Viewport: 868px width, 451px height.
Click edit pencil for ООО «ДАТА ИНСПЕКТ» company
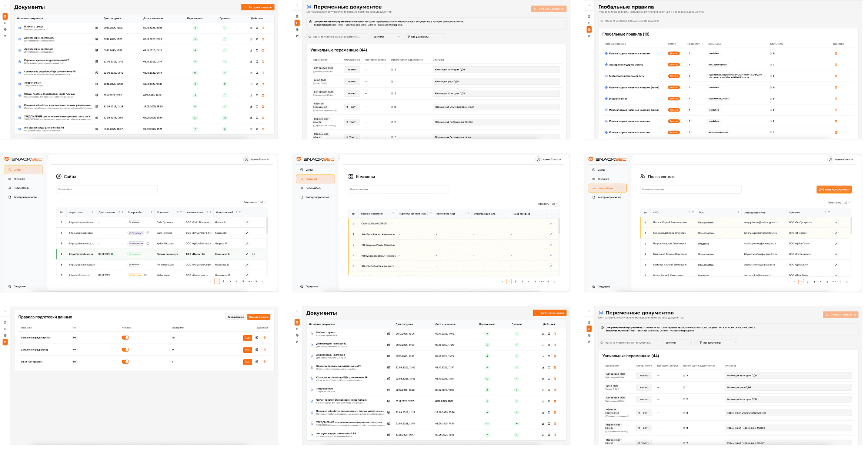point(551,224)
